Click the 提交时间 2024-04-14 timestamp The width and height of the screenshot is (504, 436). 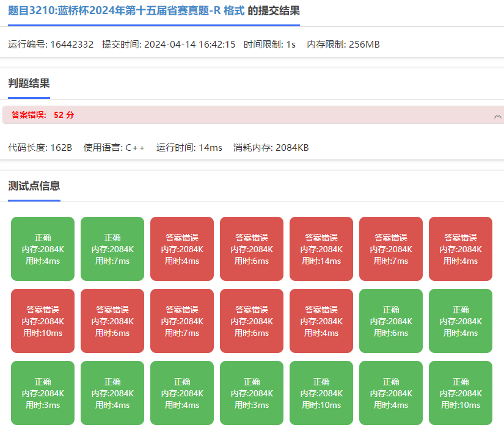coord(169,45)
